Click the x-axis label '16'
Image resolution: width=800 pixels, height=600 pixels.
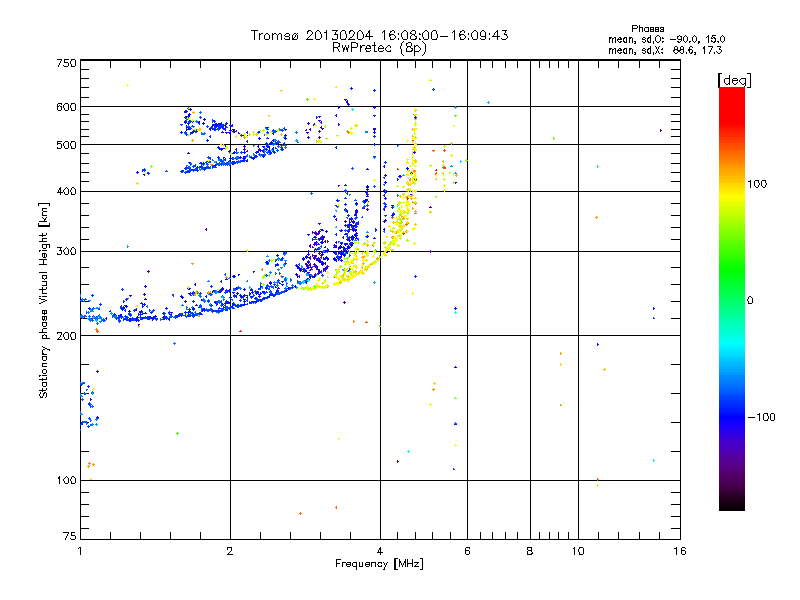tap(680, 551)
